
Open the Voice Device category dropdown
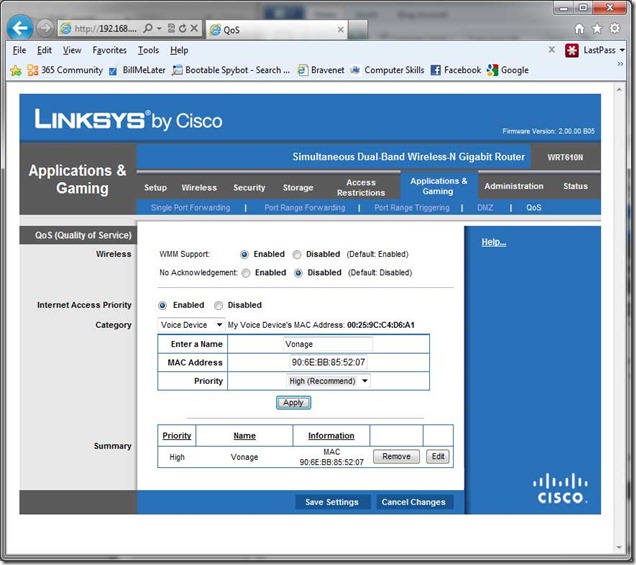click(x=191, y=324)
